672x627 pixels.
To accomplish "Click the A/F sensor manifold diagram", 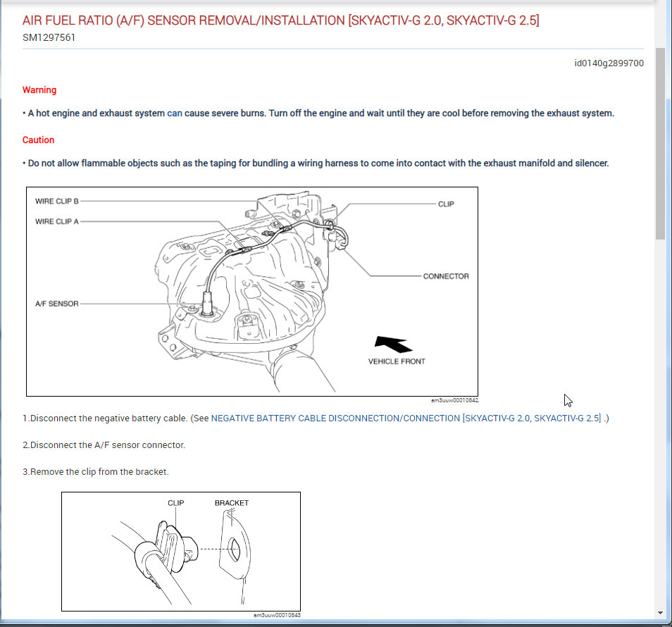I will point(252,292).
